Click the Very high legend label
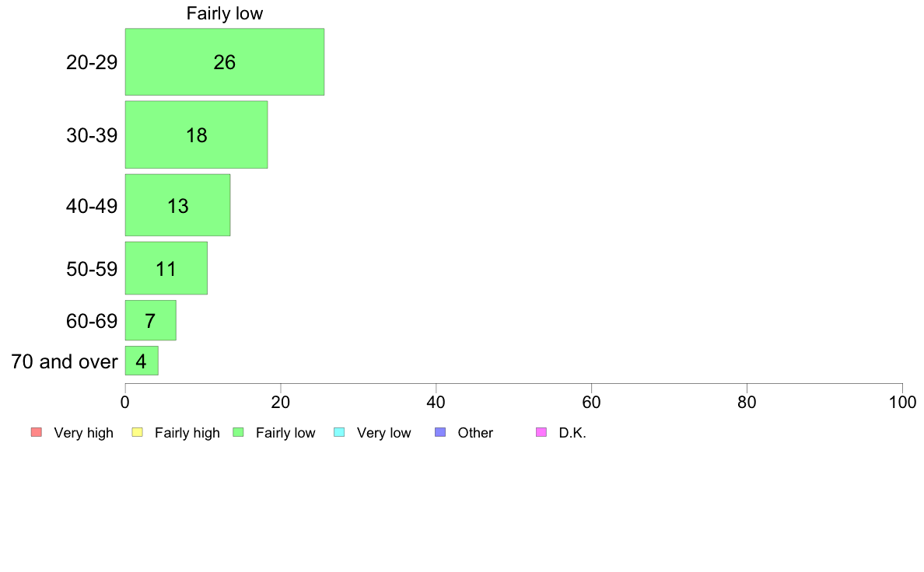This screenshot has height=572, width=924. pos(84,433)
